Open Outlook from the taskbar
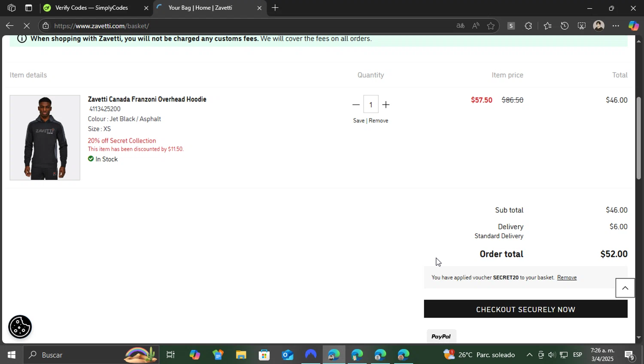The height and width of the screenshot is (364, 644). pos(287,355)
